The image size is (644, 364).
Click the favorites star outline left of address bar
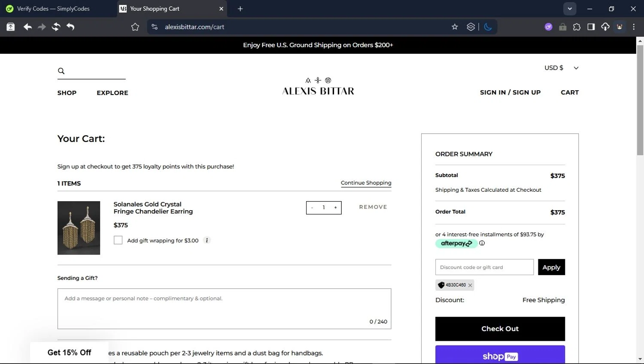(x=135, y=27)
